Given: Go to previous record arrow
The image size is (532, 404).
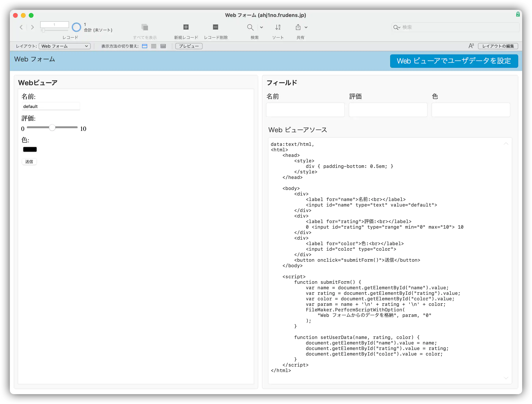Looking at the screenshot, I should (21, 27).
